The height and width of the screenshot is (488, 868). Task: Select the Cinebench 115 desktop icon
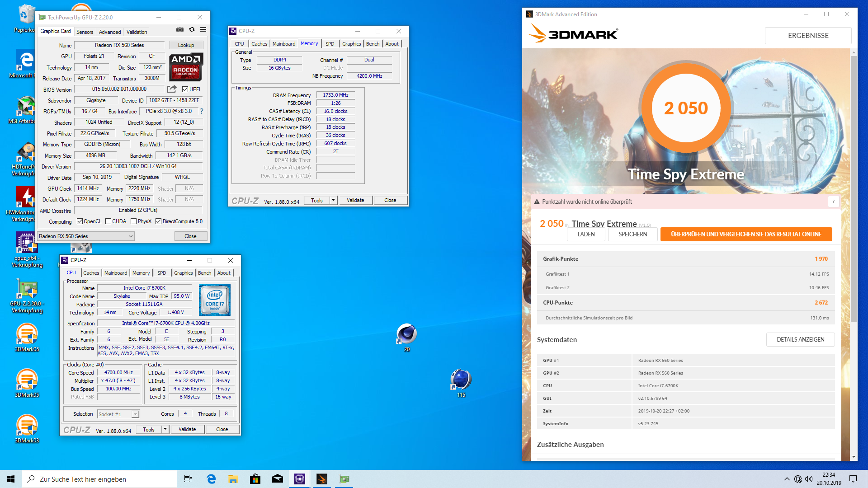[x=461, y=383]
